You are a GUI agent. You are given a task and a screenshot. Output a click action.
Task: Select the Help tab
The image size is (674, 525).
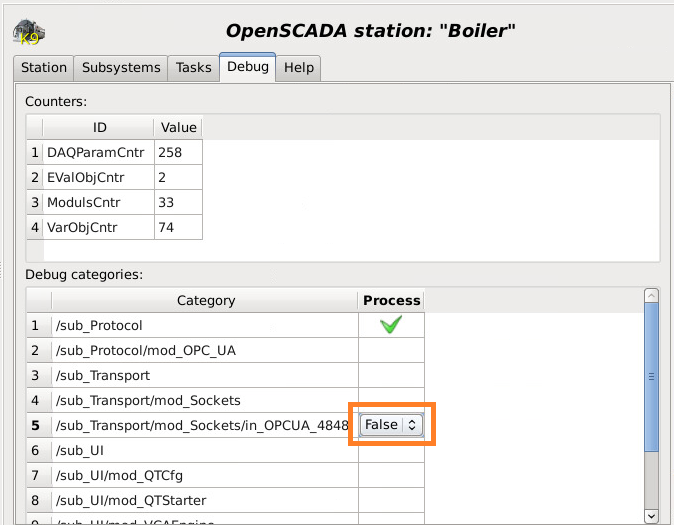(299, 68)
